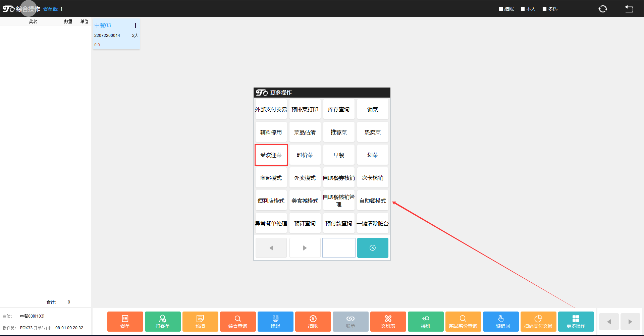Image resolution: width=644 pixels, height=336 pixels.
Task: Click the 交班表 shift report button
Action: point(388,321)
